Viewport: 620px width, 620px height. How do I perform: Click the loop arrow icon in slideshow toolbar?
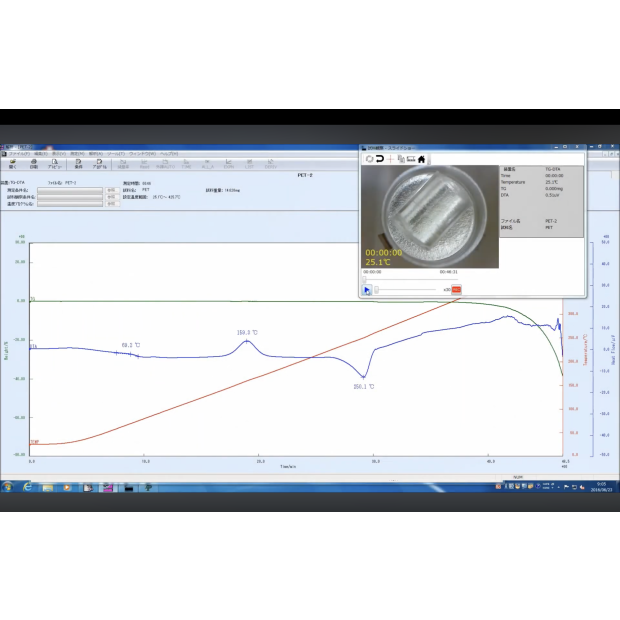point(379,158)
